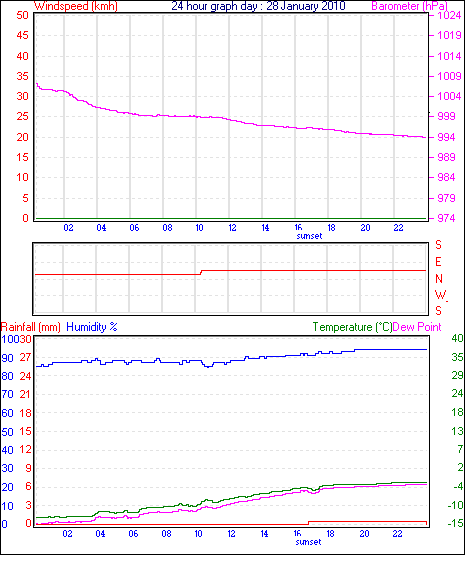Click the temperature scale value 29
This screenshot has width=466, height=566.
[457, 375]
